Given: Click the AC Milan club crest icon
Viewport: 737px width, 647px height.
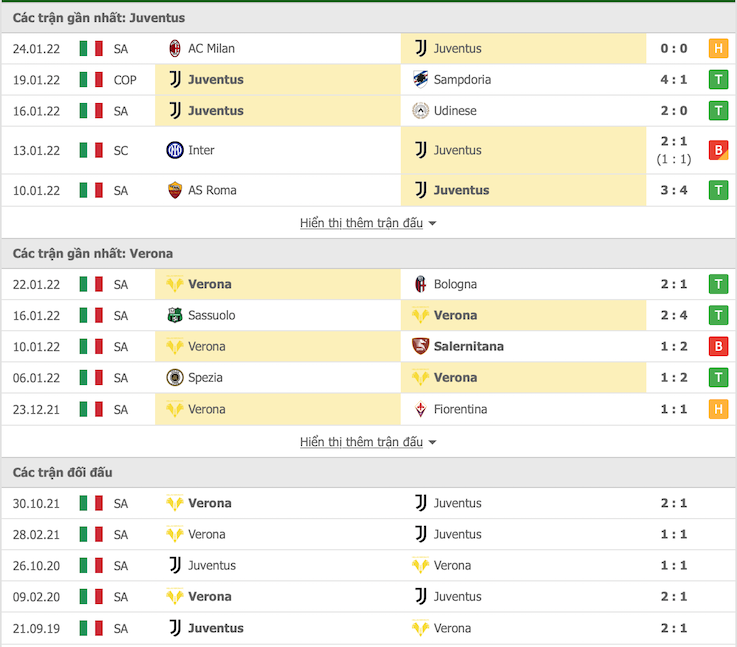Looking at the screenshot, I should pos(175,48).
